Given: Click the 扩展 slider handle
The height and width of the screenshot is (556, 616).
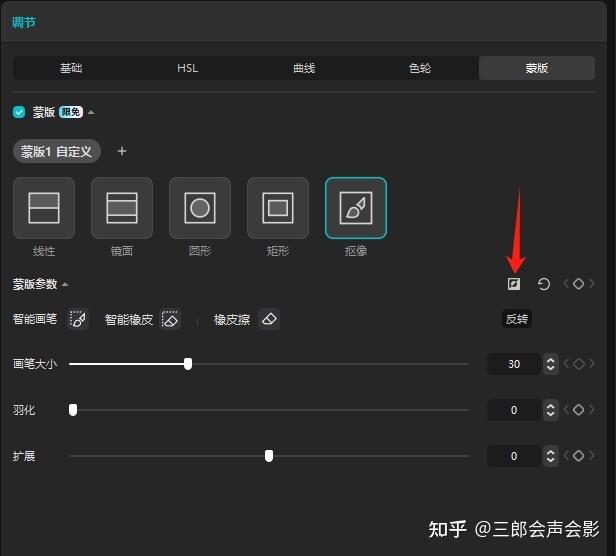Looking at the screenshot, I should coord(269,456).
